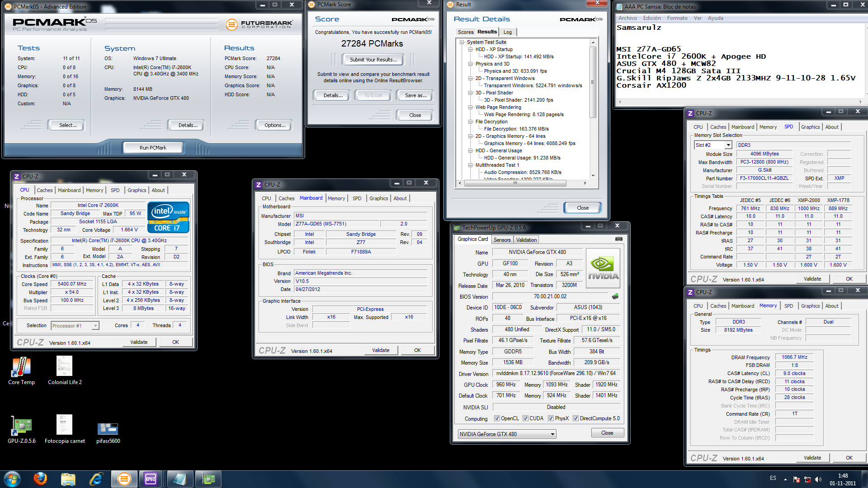Switch to GPU-Z taskbar icon
Screen dimensions: 868x488
pyautogui.click(x=208, y=479)
